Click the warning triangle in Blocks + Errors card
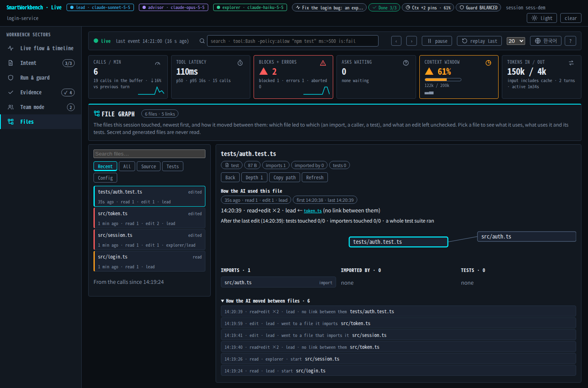The width and height of the screenshot is (588, 388). (323, 63)
